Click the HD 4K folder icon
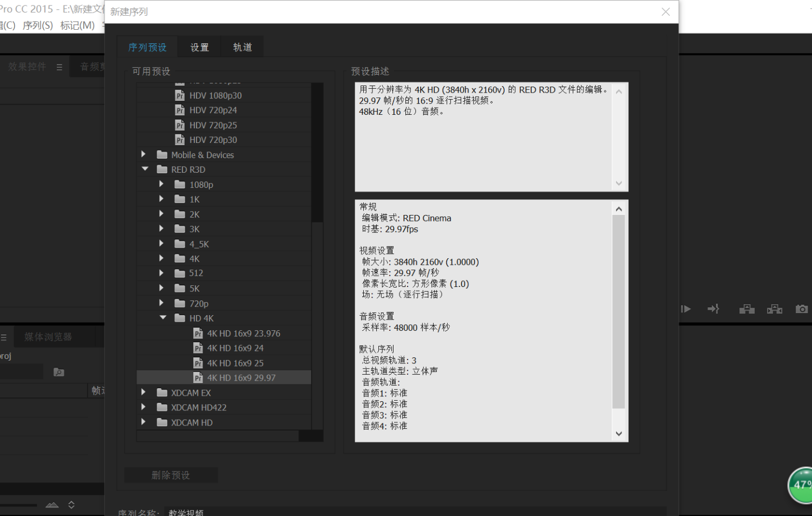This screenshot has height=516, width=812. (180, 318)
